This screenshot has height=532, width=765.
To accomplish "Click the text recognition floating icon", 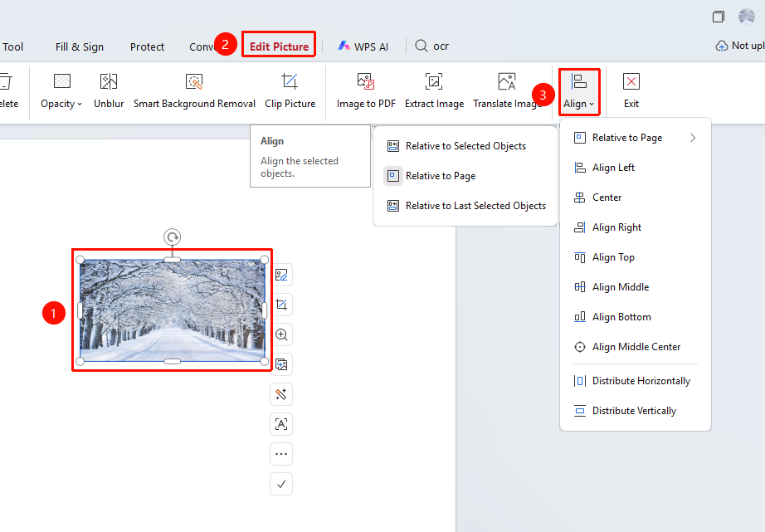I will click(x=281, y=424).
